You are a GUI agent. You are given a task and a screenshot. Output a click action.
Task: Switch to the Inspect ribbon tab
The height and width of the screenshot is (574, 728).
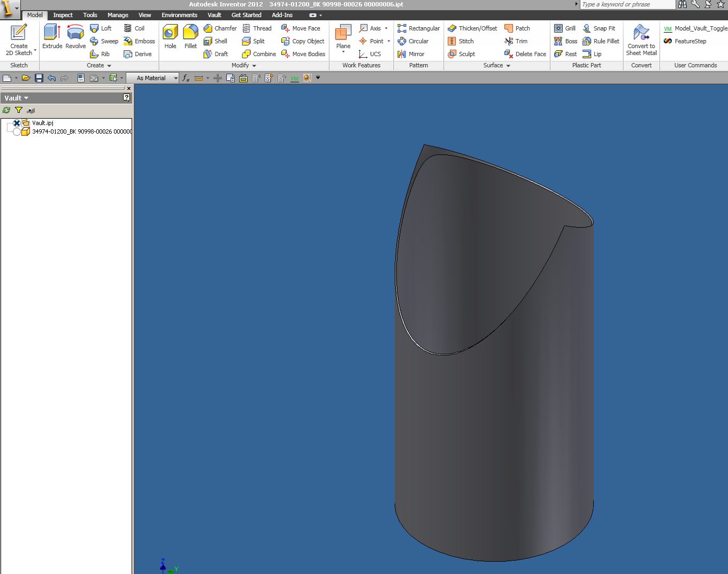pos(63,15)
